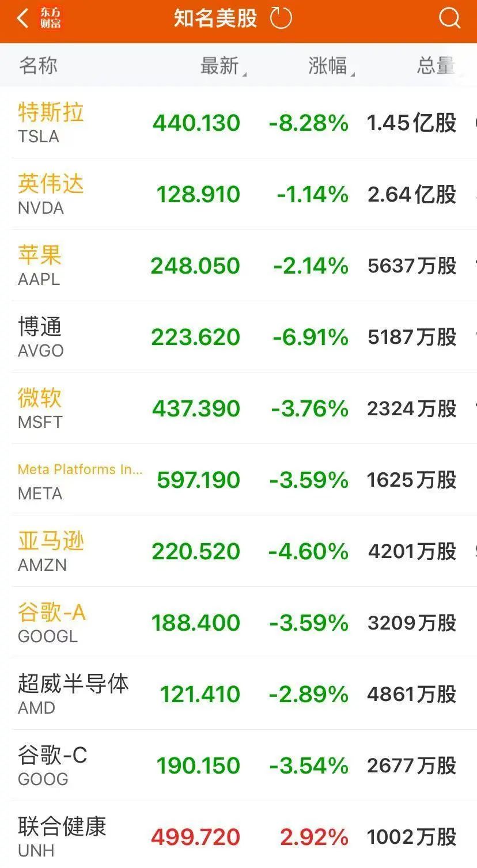The height and width of the screenshot is (868, 477).
Task: Sort by 总量 volume column
Action: 436,66
